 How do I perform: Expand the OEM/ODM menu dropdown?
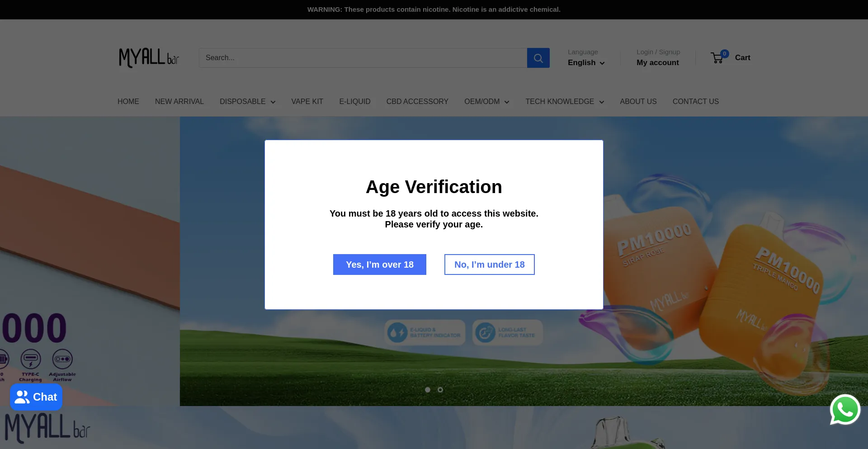487,101
